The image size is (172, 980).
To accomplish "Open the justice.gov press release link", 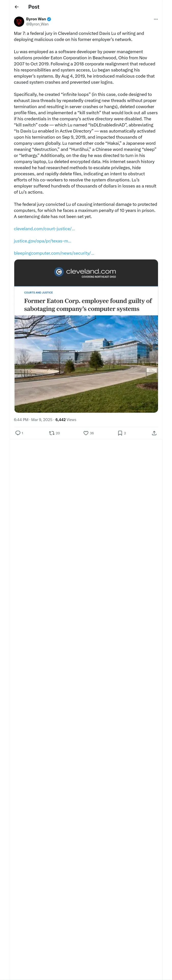I will [42, 241].
